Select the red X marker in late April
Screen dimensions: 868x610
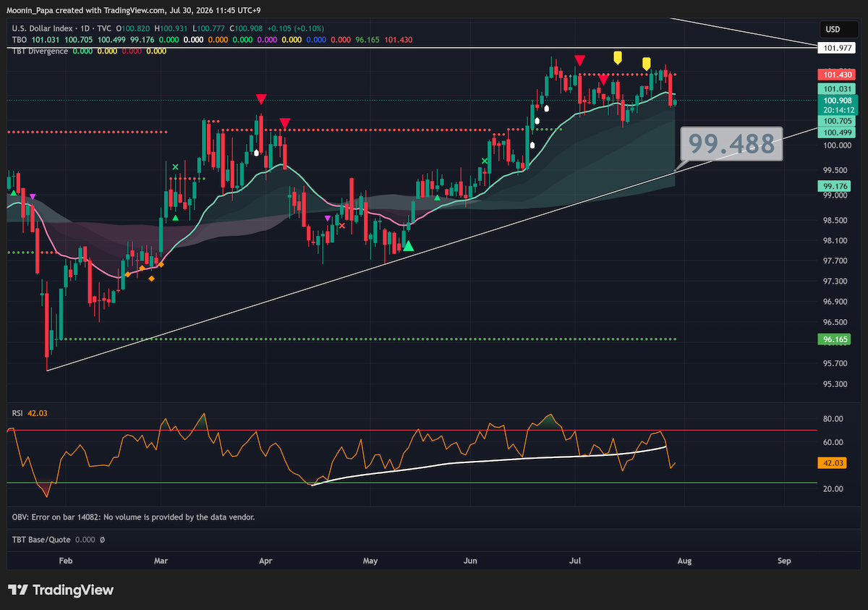tap(341, 225)
